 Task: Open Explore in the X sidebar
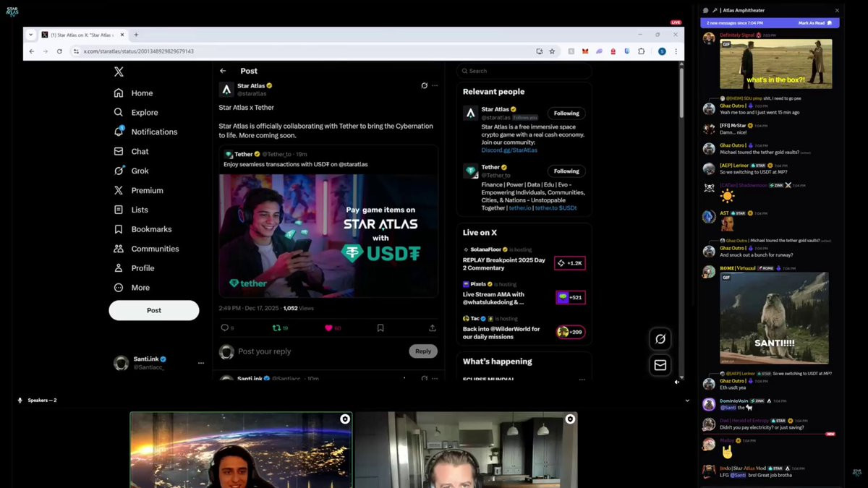(135, 112)
